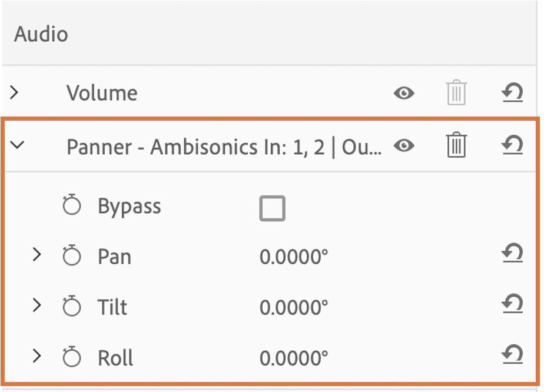Reset the Panner - Ambisonics effect
Viewport: 544px width, 392px height.
click(512, 145)
